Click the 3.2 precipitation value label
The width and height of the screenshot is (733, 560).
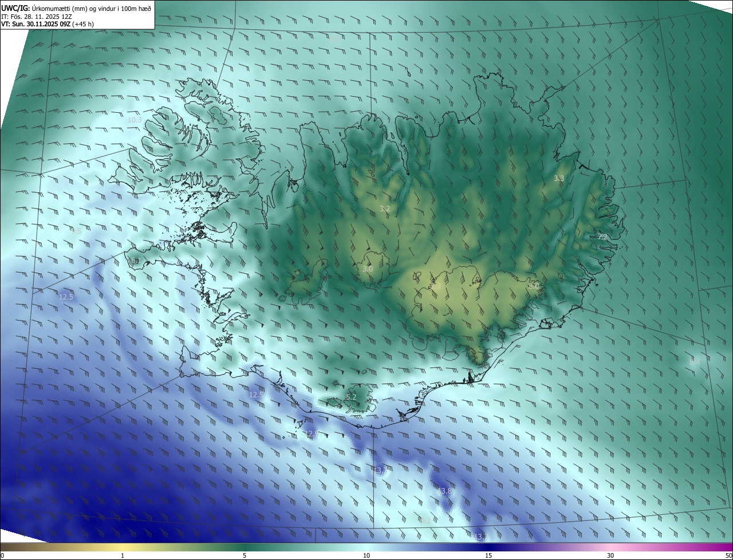click(385, 209)
